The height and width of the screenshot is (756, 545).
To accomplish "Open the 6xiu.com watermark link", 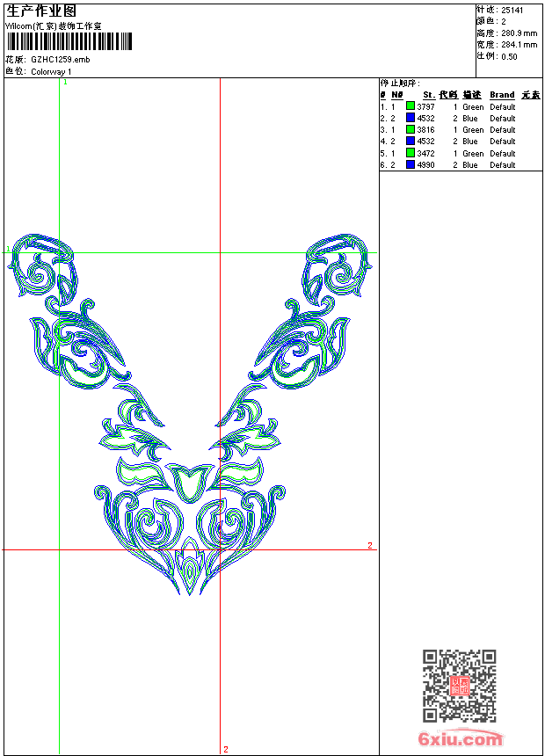I will tap(461, 739).
